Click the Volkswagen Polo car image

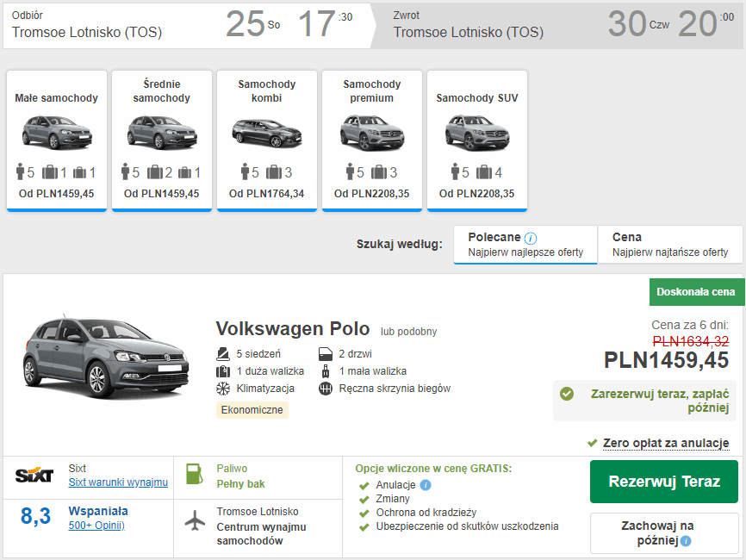pyautogui.click(x=106, y=357)
